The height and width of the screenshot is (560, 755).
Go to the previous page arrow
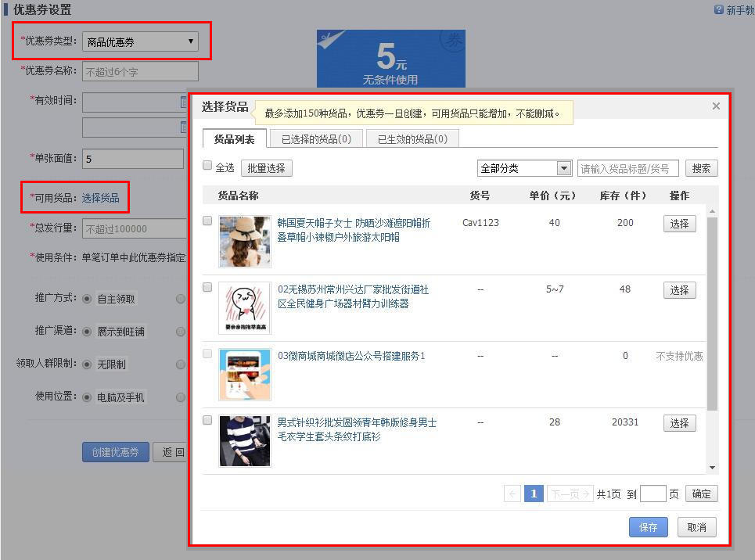(x=512, y=494)
